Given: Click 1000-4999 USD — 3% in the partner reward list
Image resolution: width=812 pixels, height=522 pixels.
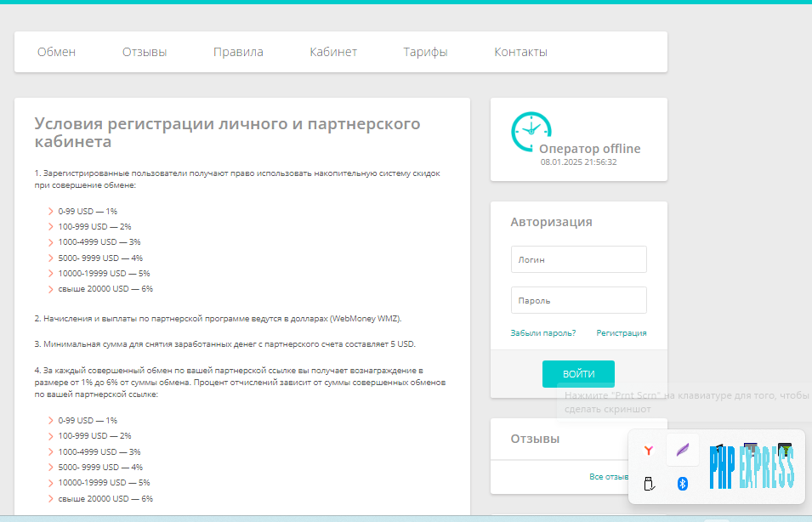Looking at the screenshot, I should 99,452.
